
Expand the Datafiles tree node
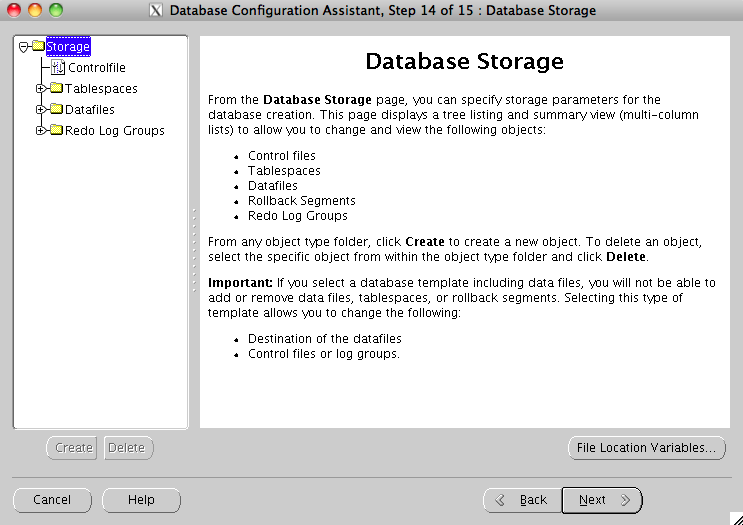click(41, 110)
